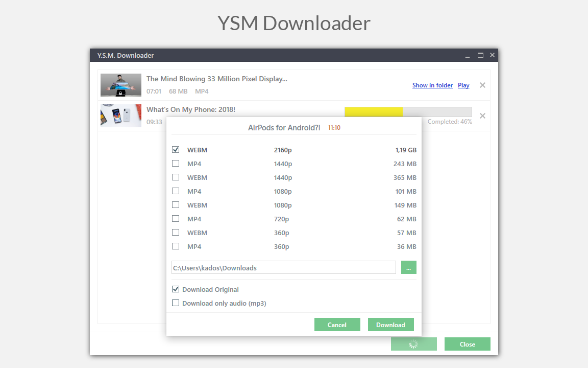Click the maximize icon on the title bar
The image size is (588, 368).
pos(480,55)
